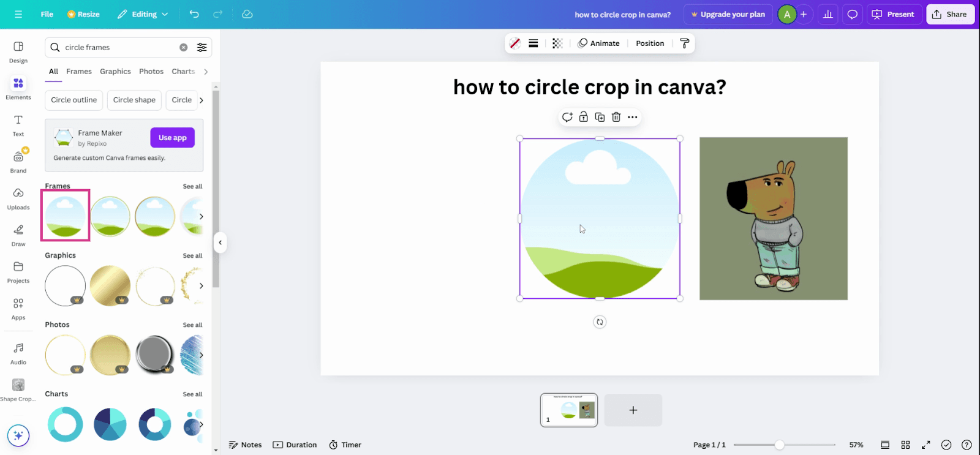Screen dimensions: 980x455
Task: Open border style lines option
Action: click(533, 43)
